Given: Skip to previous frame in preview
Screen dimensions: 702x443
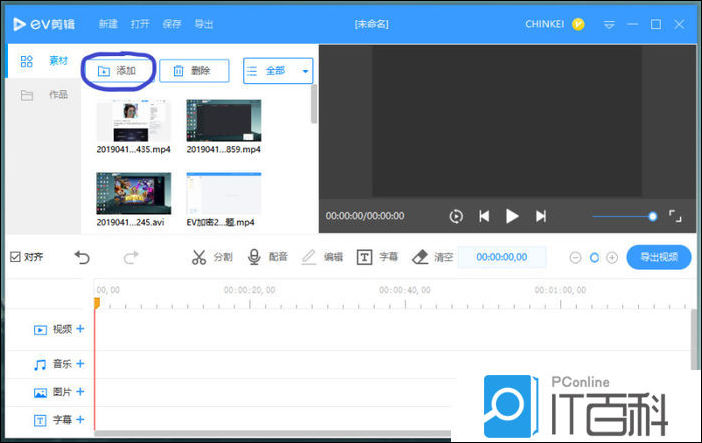Looking at the screenshot, I should click(484, 216).
